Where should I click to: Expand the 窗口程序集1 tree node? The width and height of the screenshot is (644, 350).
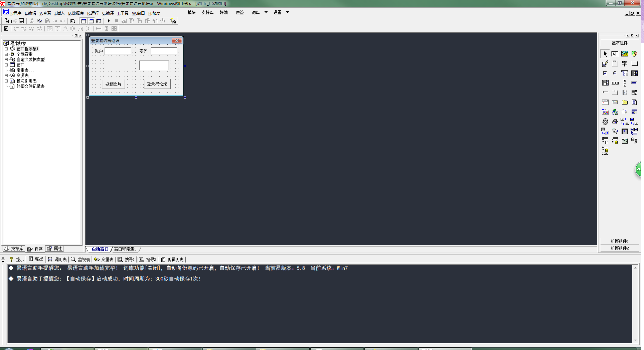pyautogui.click(x=6, y=49)
